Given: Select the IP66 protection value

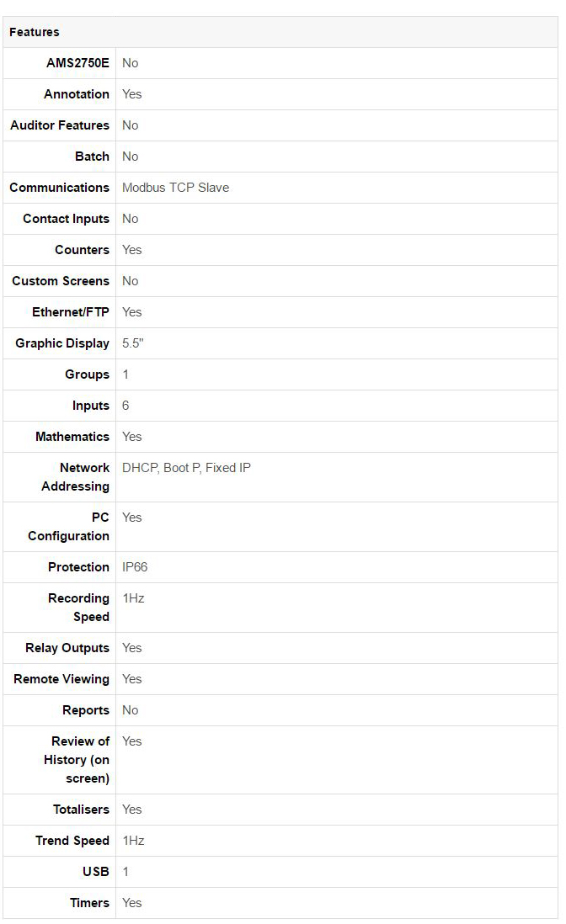Looking at the screenshot, I should click(135, 567).
